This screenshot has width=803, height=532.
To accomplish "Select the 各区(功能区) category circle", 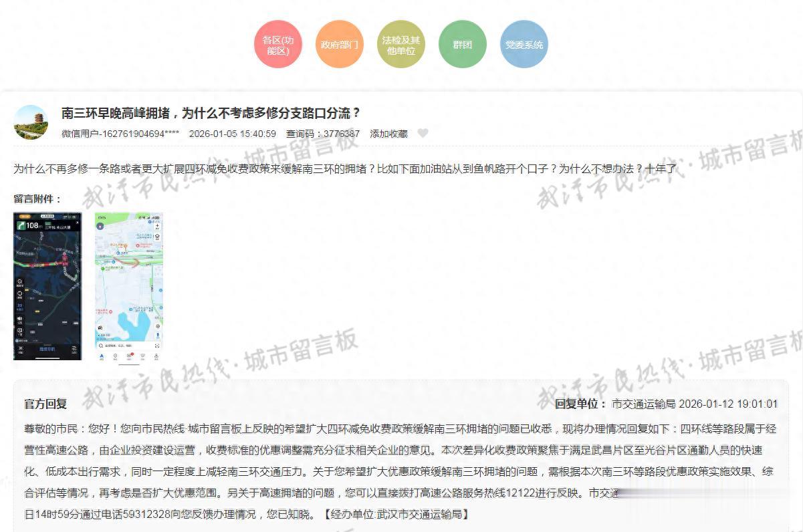I will [x=278, y=44].
